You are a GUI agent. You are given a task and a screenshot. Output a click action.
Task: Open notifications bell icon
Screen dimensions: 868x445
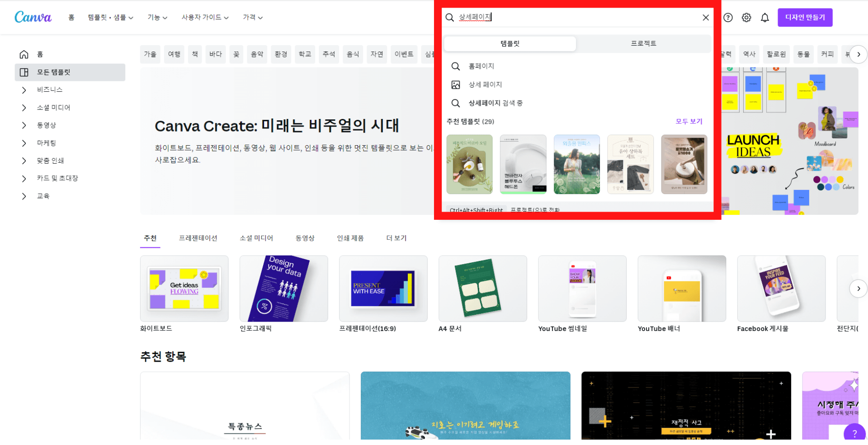[764, 18]
